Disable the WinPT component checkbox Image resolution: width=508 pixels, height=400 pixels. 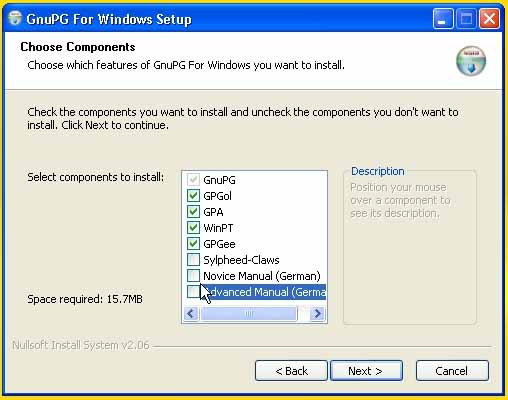(x=193, y=228)
